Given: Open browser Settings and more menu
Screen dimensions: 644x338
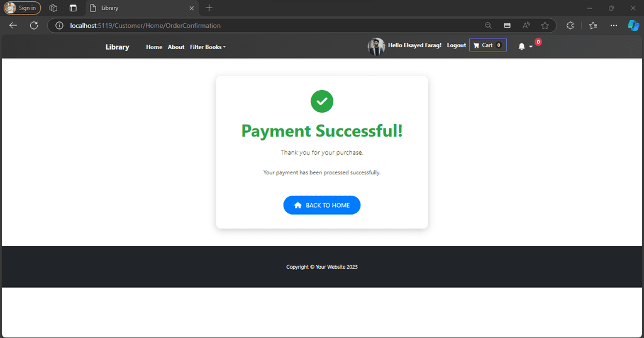Looking at the screenshot, I should click(x=614, y=26).
